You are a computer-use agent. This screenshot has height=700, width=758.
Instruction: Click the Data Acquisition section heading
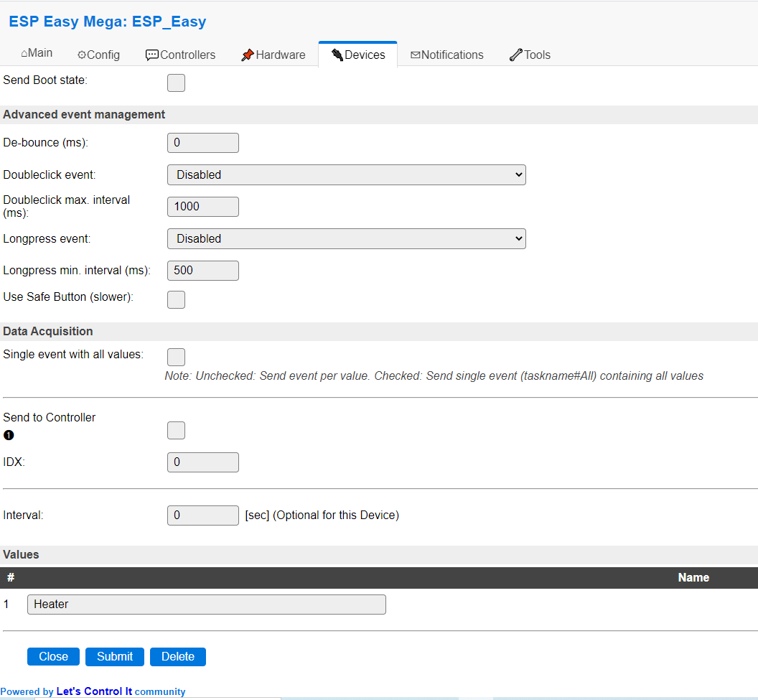48,331
